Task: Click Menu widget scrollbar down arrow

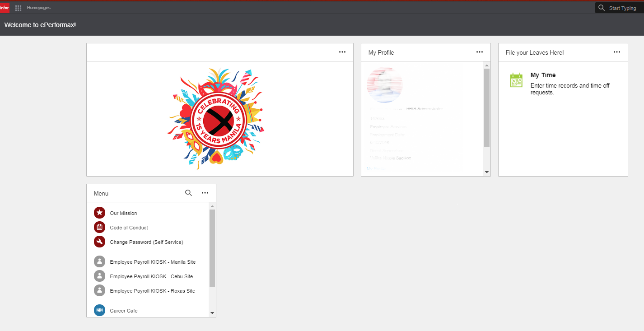Action: [212, 313]
